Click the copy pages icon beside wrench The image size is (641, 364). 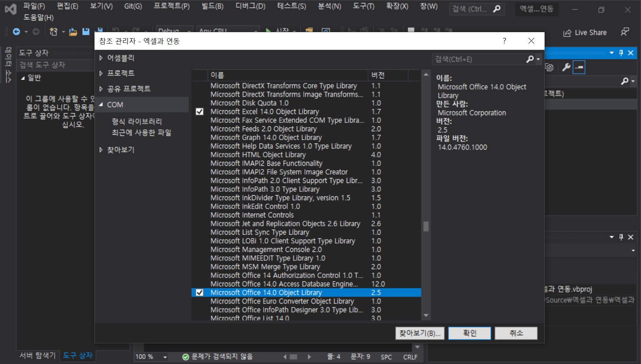click(x=550, y=67)
